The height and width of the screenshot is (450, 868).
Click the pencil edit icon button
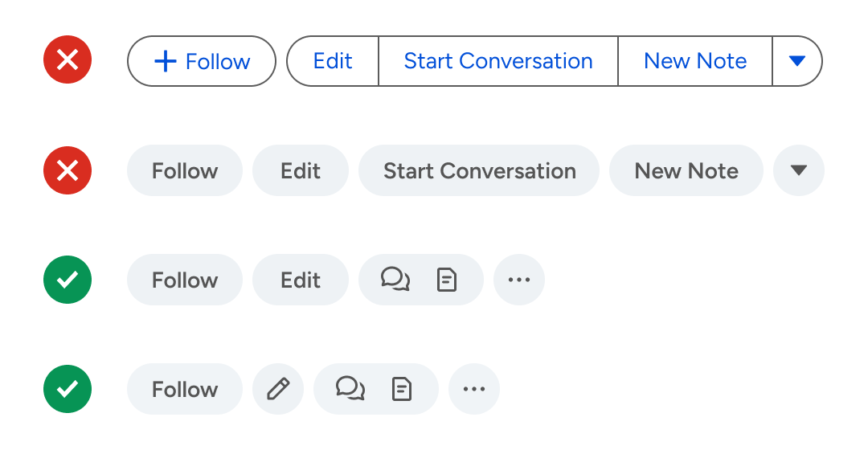tap(278, 389)
